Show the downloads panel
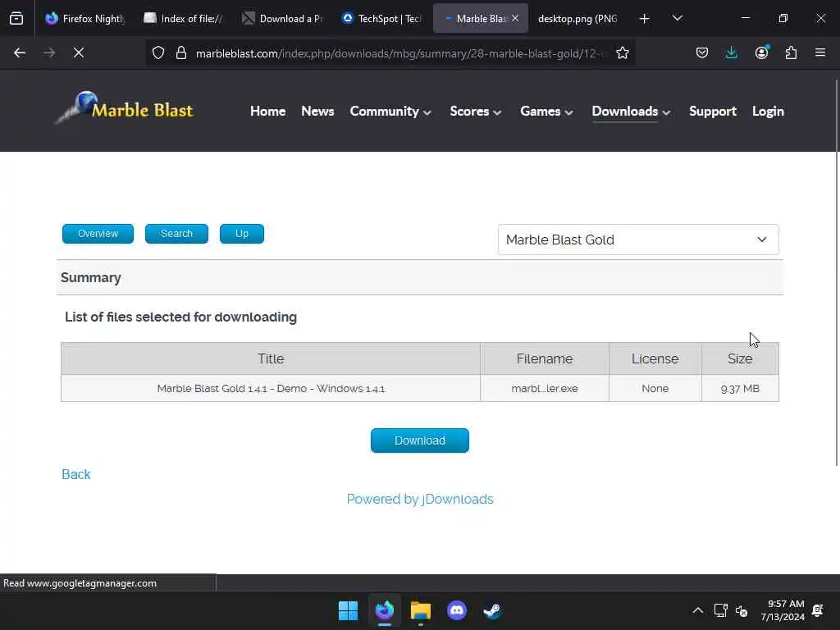The width and height of the screenshot is (840, 630). click(x=731, y=52)
